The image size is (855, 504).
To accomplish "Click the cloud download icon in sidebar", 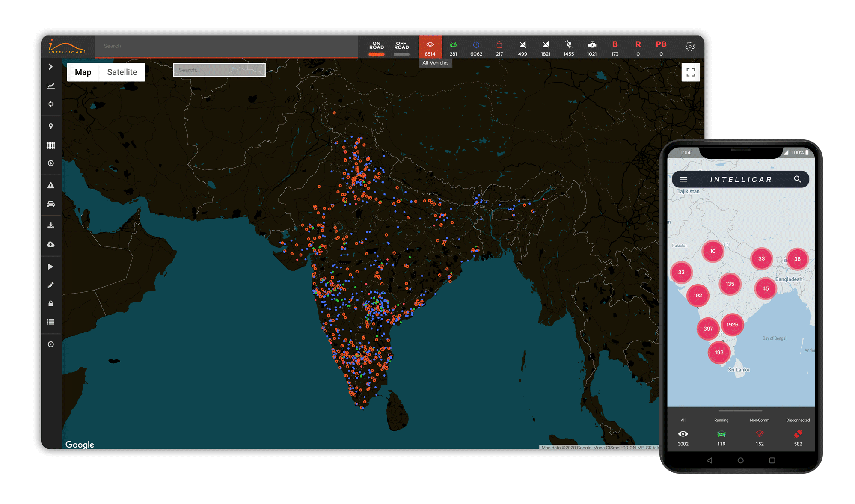I will pyautogui.click(x=50, y=244).
